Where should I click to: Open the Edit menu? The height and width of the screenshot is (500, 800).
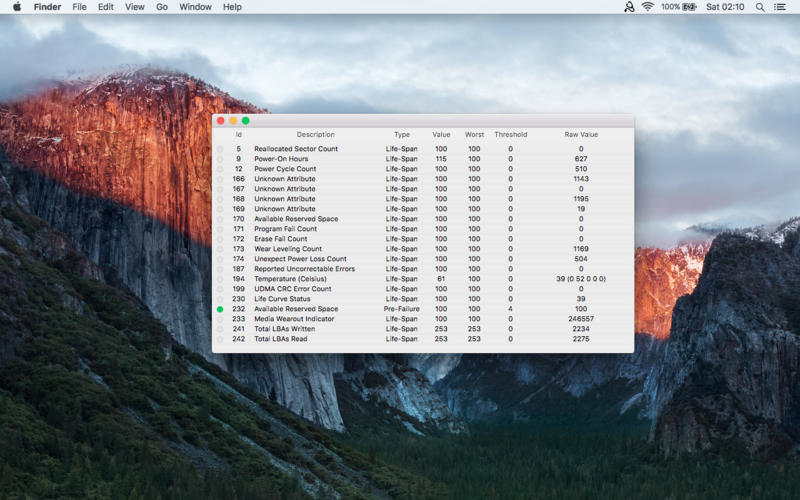[x=106, y=7]
